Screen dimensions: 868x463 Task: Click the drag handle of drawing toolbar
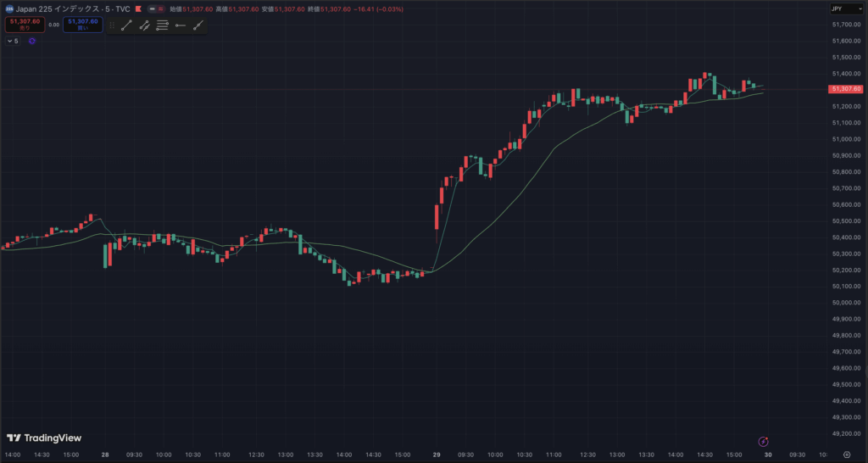112,25
